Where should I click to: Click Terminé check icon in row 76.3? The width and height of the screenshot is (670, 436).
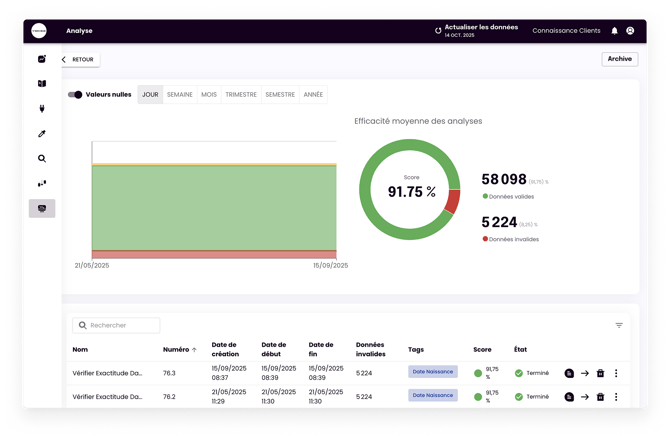(519, 373)
